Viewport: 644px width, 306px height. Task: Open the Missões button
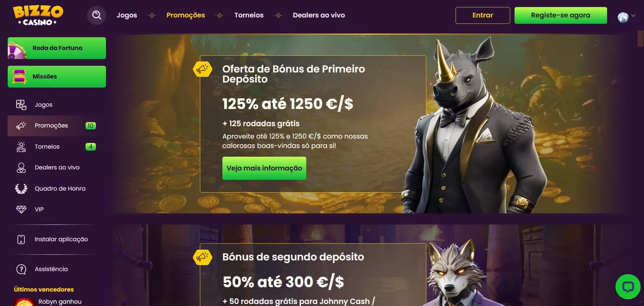coord(57,77)
